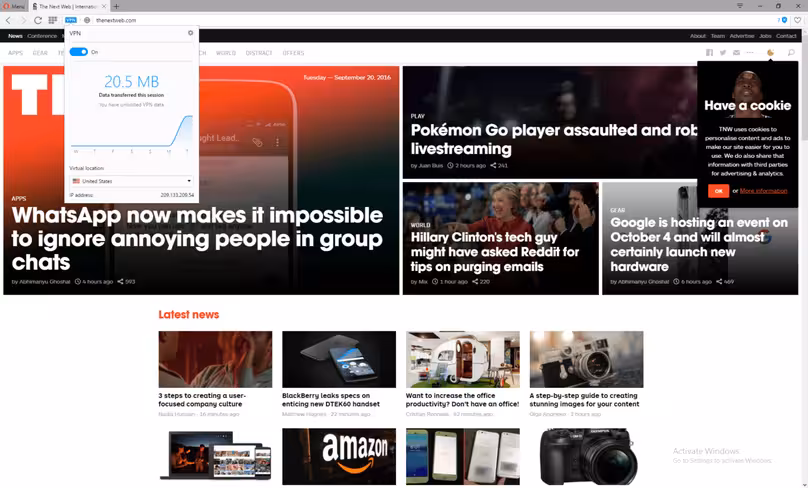This screenshot has width=808, height=488.
Task: Click '3 steps to creating a user-focused company culture' headline
Action: (x=202, y=400)
